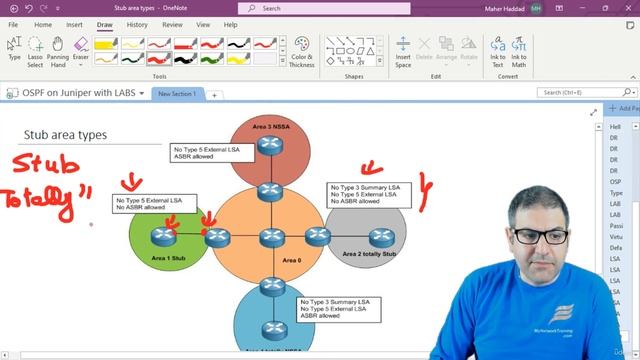Choose the red highlighter block pen
Viewport: 640px width, 360px height.
(x=185, y=43)
